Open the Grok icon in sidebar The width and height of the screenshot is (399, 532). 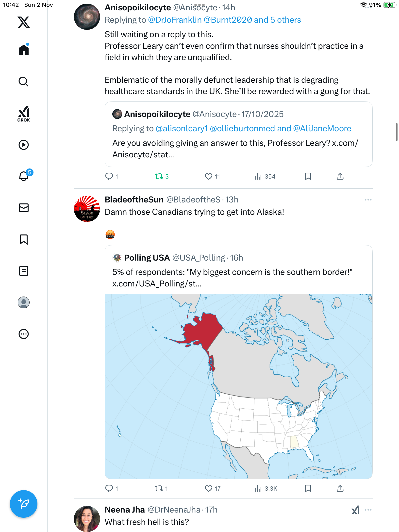click(24, 114)
